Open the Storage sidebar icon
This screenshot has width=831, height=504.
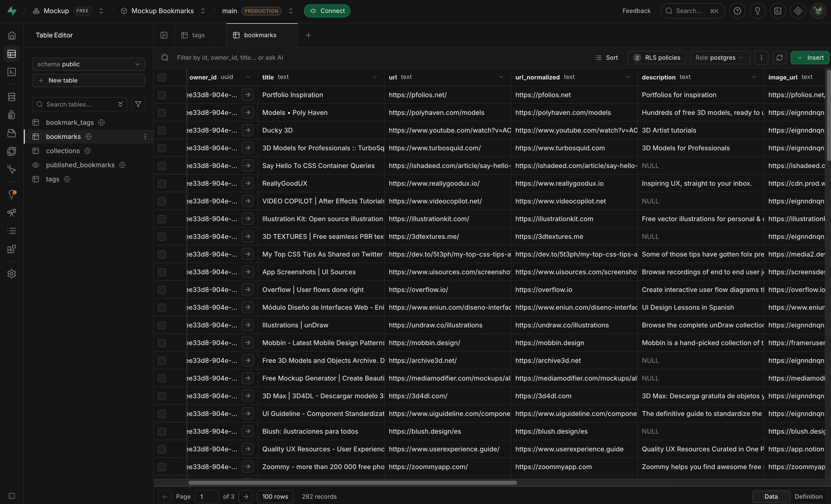pos(12,133)
